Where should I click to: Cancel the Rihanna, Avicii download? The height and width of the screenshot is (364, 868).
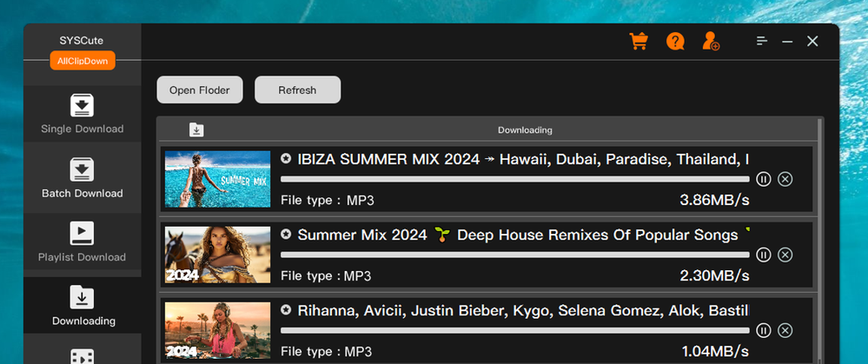point(785,330)
